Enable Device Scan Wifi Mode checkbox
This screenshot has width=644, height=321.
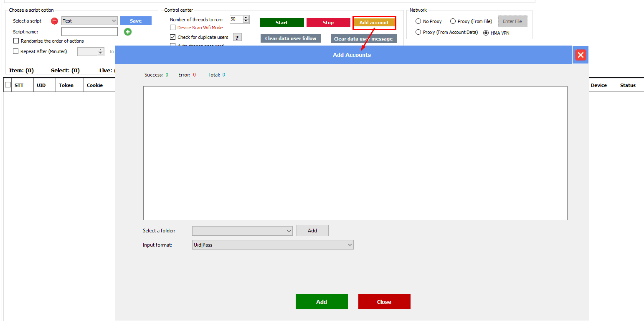tap(173, 28)
